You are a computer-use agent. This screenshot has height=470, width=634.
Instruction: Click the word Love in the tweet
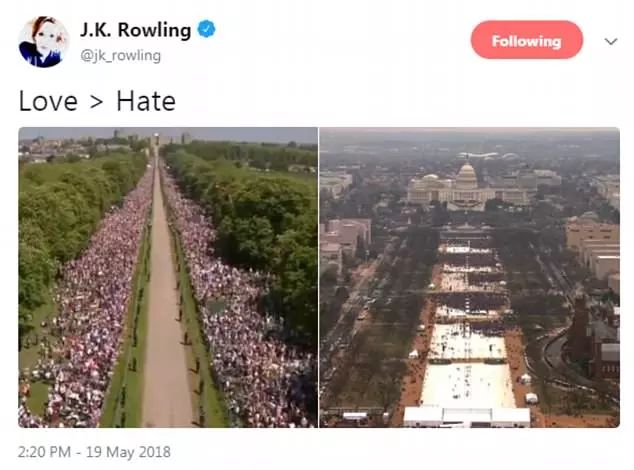coord(48,101)
